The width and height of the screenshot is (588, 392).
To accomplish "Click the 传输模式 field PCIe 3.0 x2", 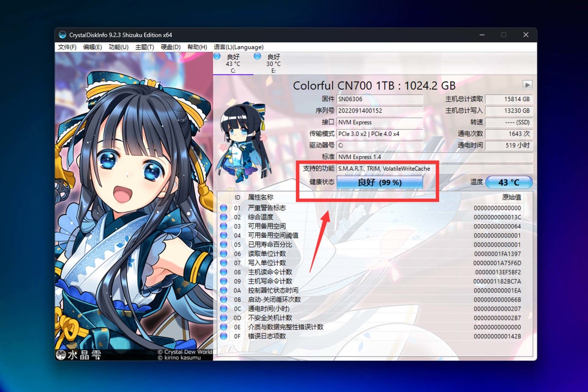I will [379, 134].
